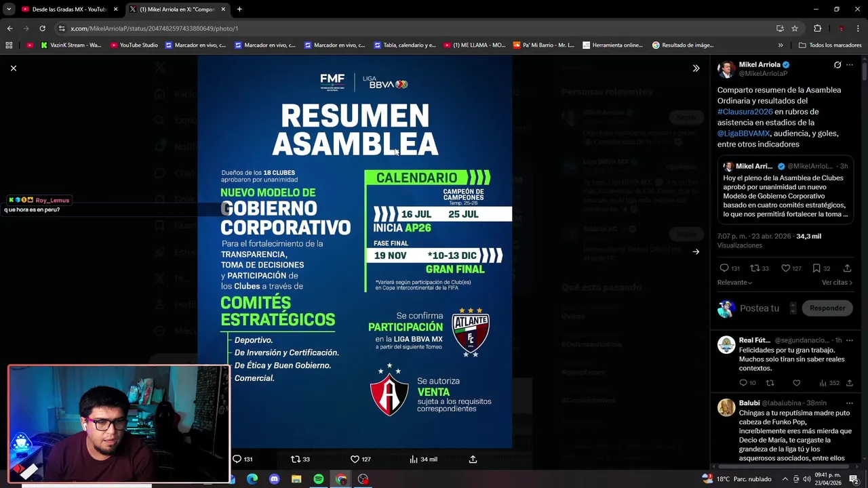Image resolution: width=868 pixels, height=488 pixels.
Task: Like the Real Fút... comment
Action: pyautogui.click(x=797, y=383)
